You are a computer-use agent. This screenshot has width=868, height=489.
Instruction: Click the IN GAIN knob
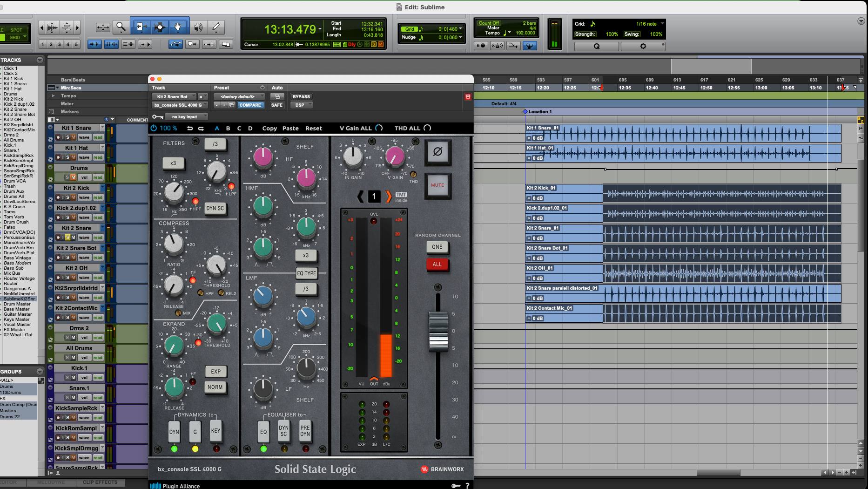[353, 157]
